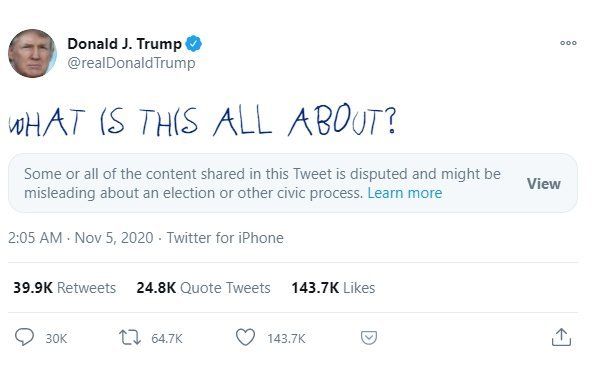Viewport: 598px width, 366px height.
Task: Open the Learn more link
Action: tap(405, 193)
